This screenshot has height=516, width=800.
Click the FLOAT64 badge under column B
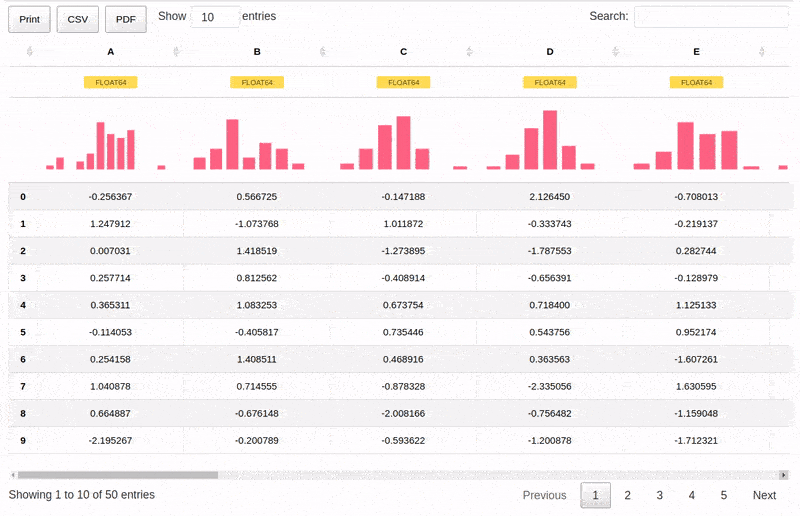[257, 82]
